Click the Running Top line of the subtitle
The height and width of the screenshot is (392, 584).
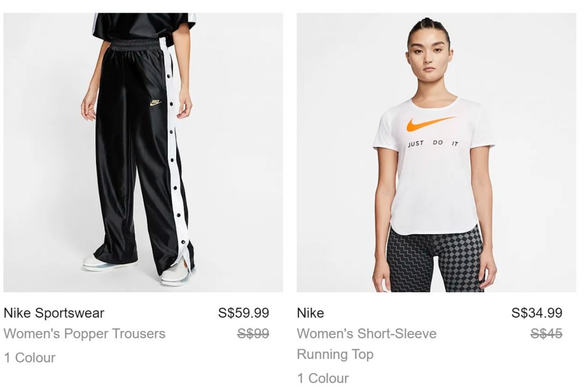pos(335,354)
